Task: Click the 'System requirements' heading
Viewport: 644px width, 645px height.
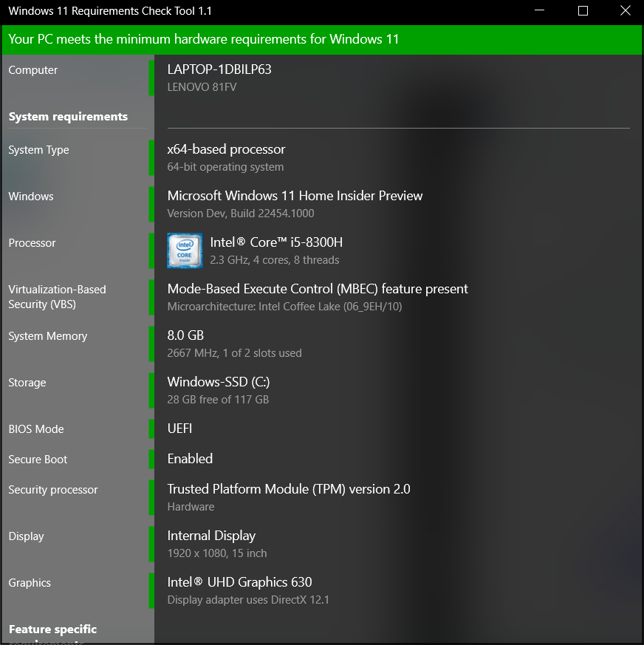Action: point(68,117)
